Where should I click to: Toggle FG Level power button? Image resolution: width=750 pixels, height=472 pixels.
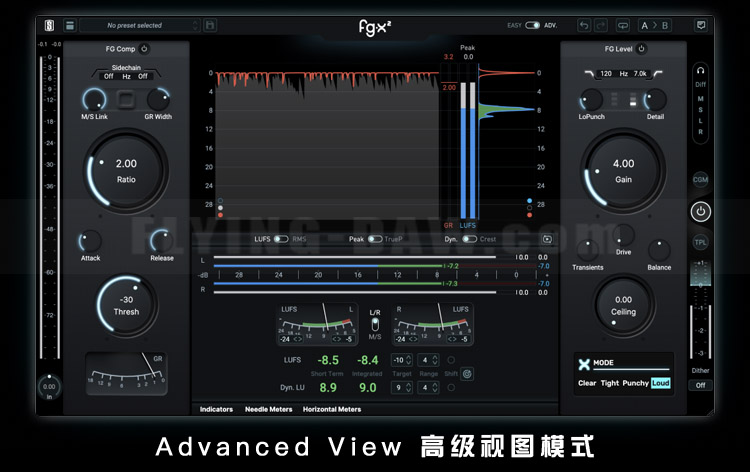(x=641, y=48)
